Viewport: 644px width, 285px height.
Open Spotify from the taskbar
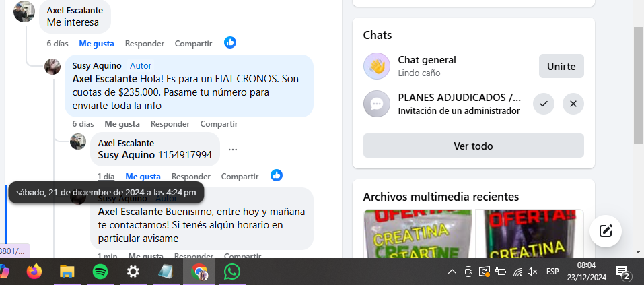pyautogui.click(x=100, y=272)
